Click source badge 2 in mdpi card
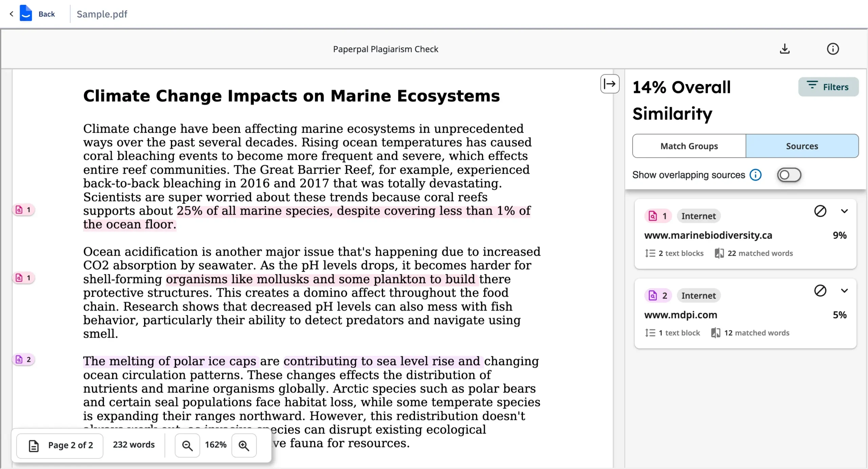868x469 pixels. pos(658,296)
